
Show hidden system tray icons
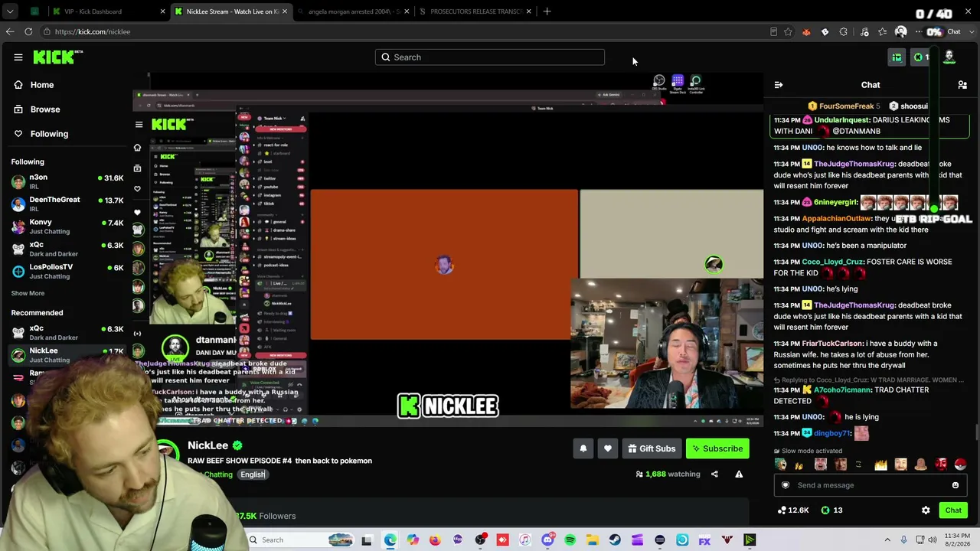[887, 540]
